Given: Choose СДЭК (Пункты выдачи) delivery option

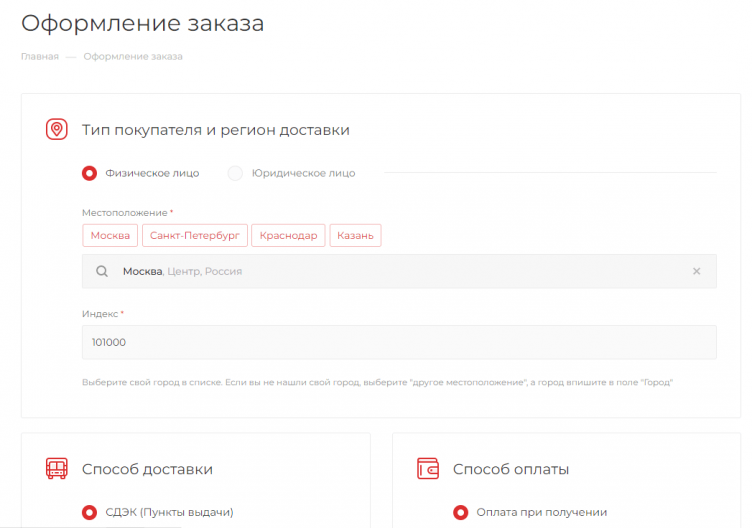Looking at the screenshot, I should (89, 513).
